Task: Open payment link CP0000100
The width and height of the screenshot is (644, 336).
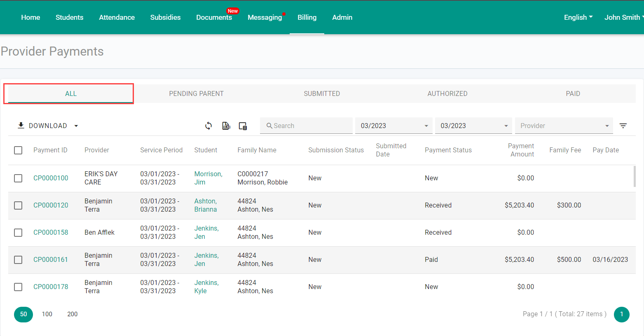Action: pyautogui.click(x=51, y=178)
